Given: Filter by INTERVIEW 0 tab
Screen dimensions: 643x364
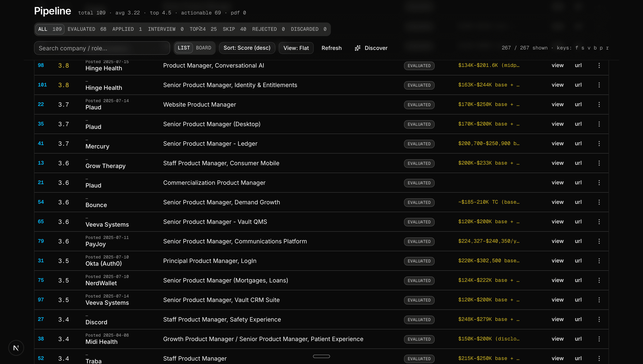Looking at the screenshot, I should (166, 29).
